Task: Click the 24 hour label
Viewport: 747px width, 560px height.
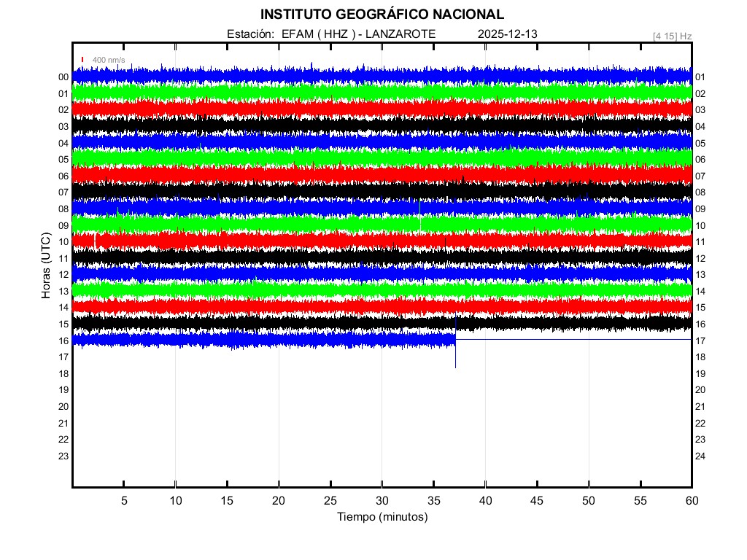Action: point(700,456)
